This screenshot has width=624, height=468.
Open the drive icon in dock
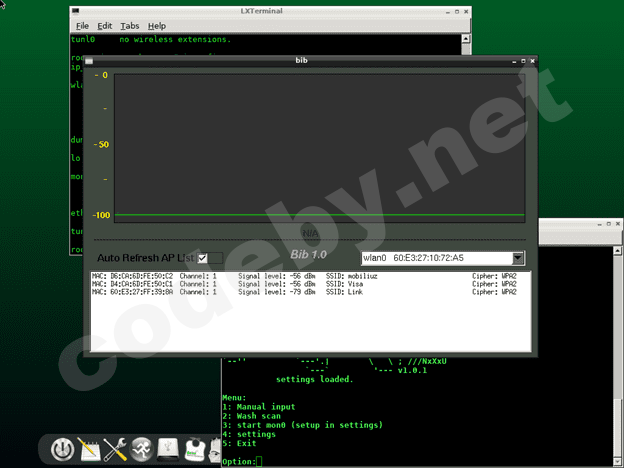pos(170,448)
